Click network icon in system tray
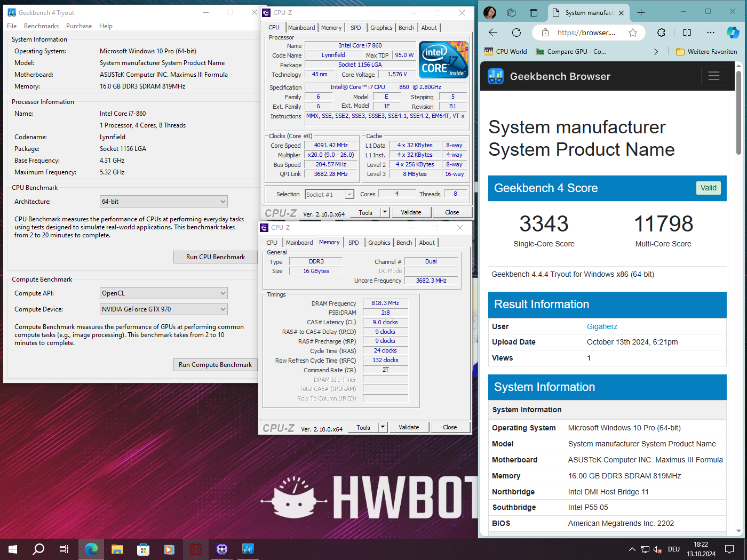747x560 pixels. click(x=645, y=549)
